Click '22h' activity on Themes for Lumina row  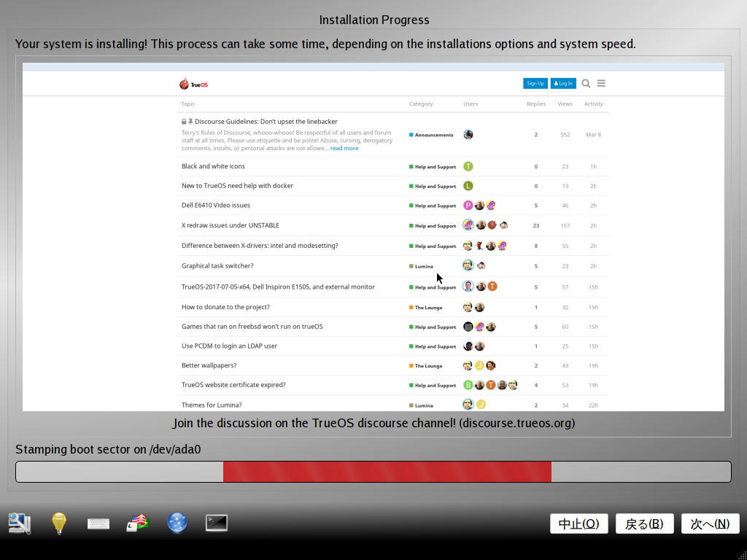tap(593, 405)
